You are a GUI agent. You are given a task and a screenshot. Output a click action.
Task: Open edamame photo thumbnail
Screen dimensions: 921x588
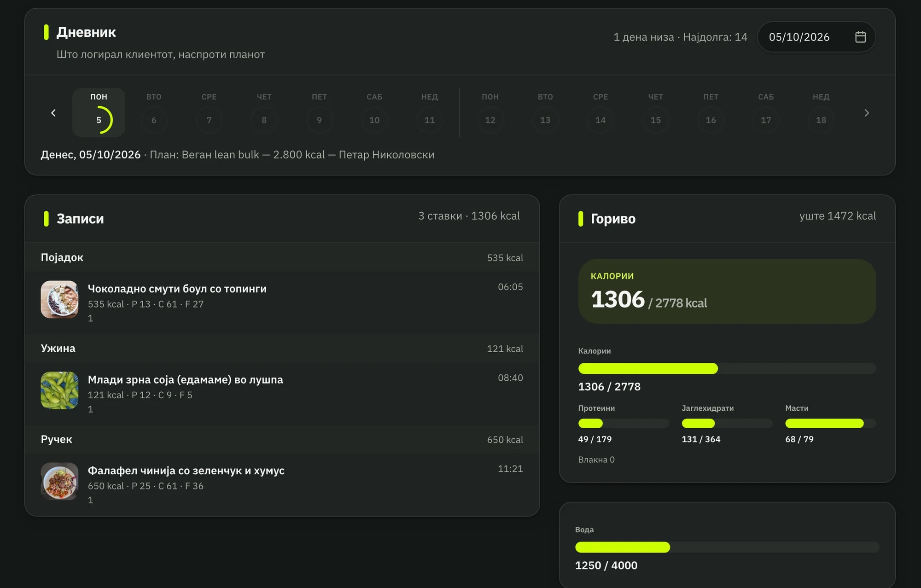click(59, 390)
